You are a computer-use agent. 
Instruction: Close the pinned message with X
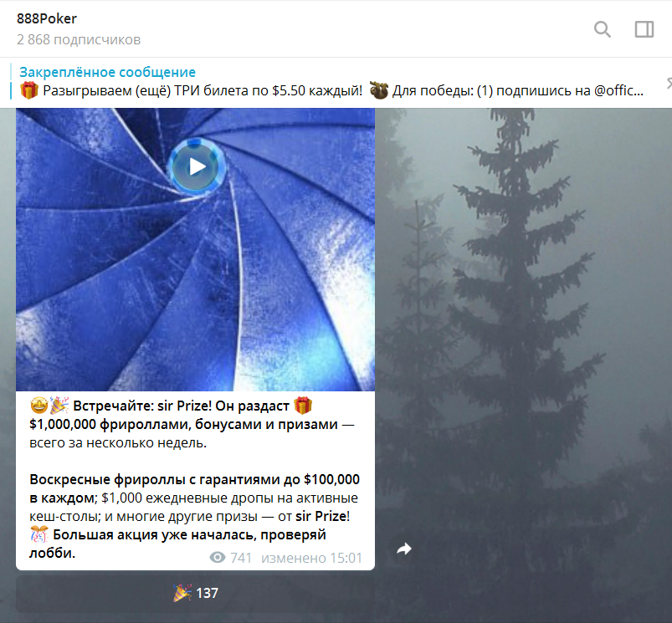point(669,83)
